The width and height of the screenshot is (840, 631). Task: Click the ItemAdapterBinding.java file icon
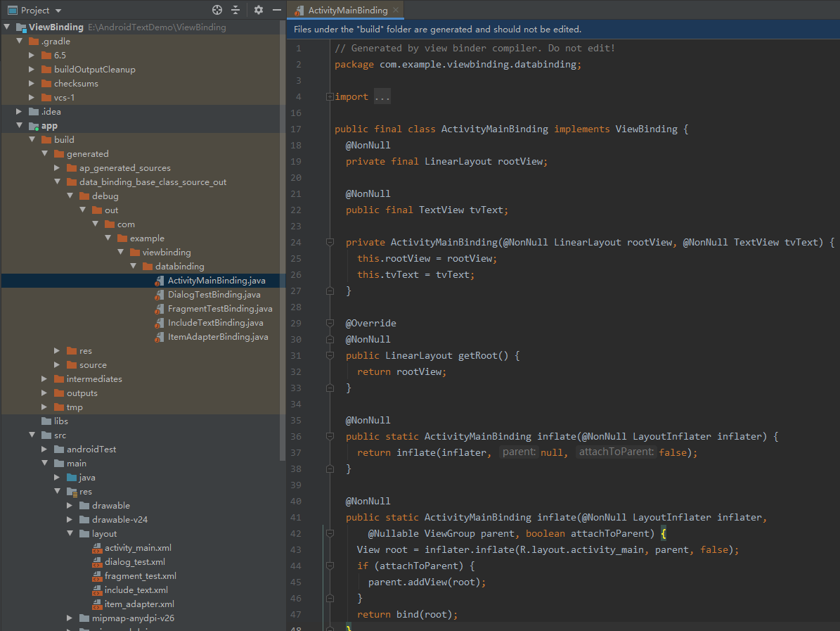pyautogui.click(x=159, y=337)
